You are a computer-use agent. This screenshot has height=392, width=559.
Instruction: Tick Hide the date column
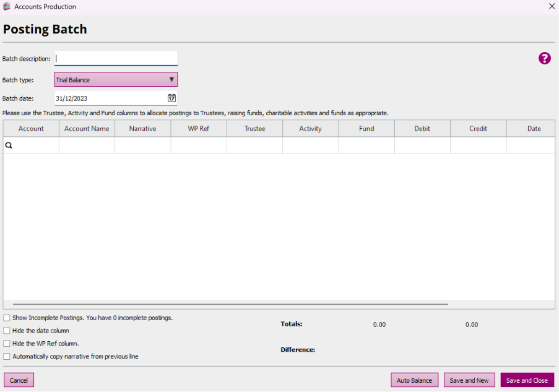tap(7, 331)
